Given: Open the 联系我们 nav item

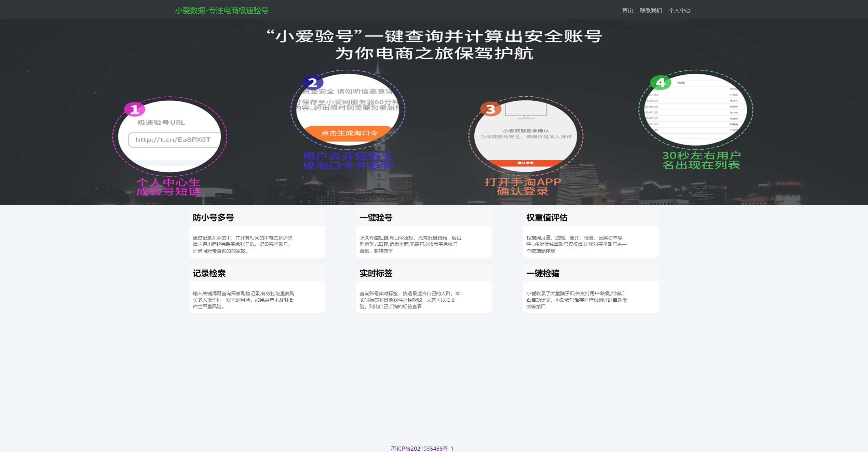Looking at the screenshot, I should (651, 10).
